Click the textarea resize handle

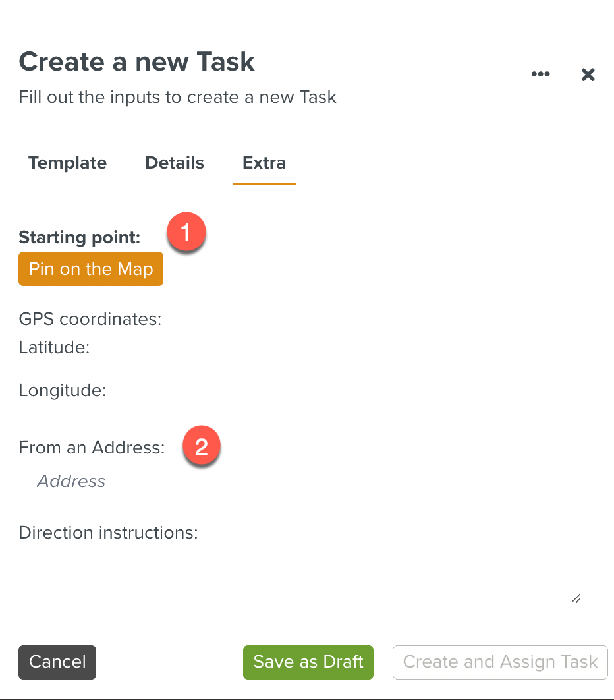pyautogui.click(x=576, y=598)
